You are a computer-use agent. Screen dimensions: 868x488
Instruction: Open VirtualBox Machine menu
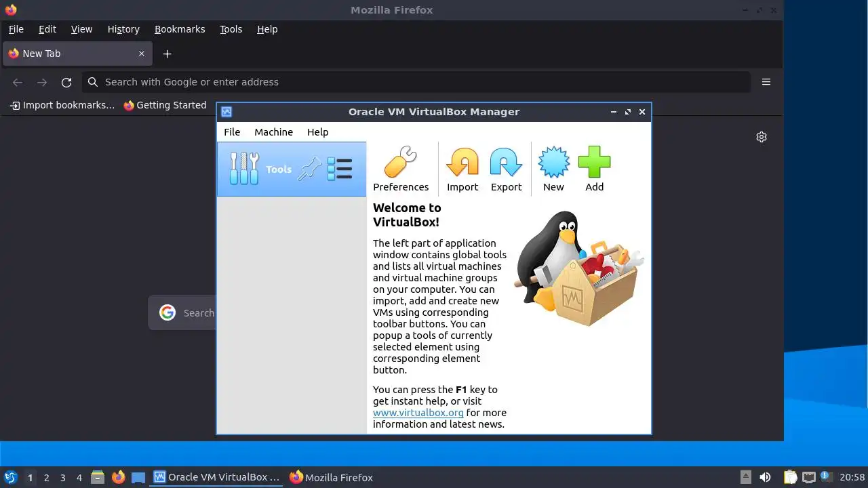pos(273,132)
